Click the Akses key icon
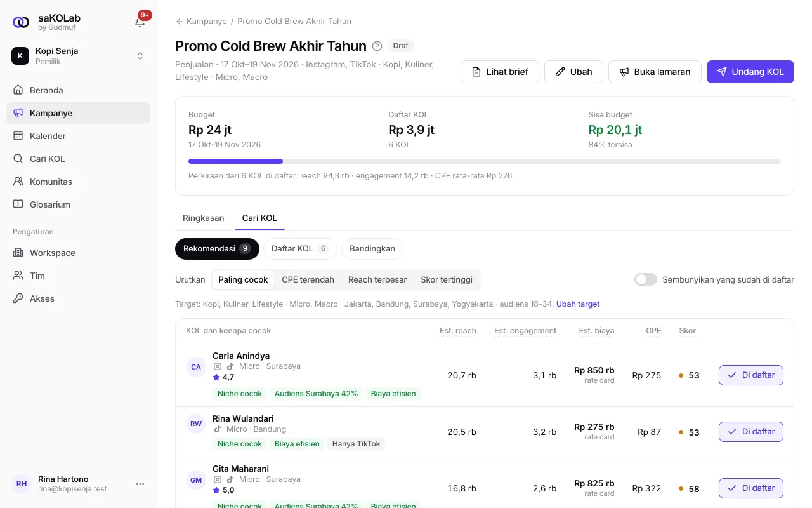812x508 pixels. [18, 298]
